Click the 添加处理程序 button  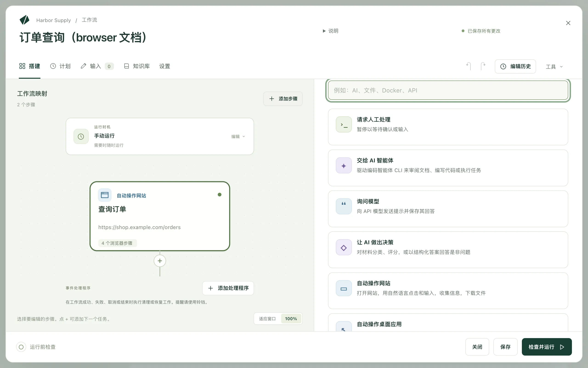click(228, 288)
